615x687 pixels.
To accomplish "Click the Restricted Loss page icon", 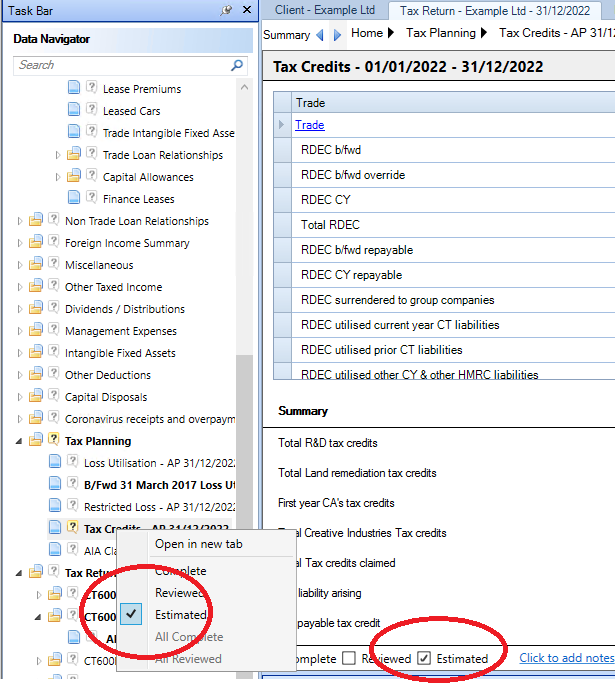I will [55, 505].
